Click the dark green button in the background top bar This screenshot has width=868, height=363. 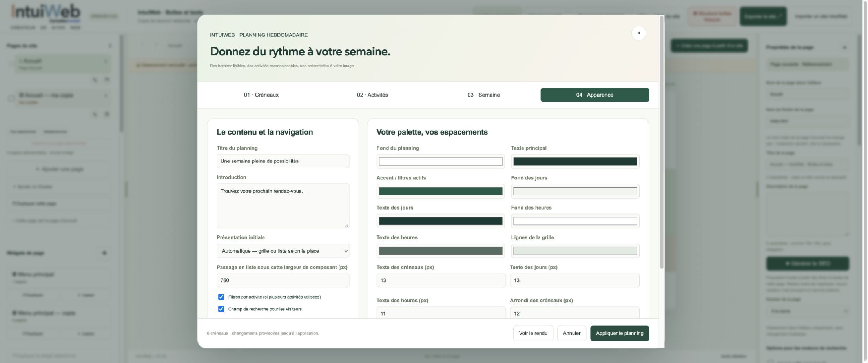coord(763,16)
